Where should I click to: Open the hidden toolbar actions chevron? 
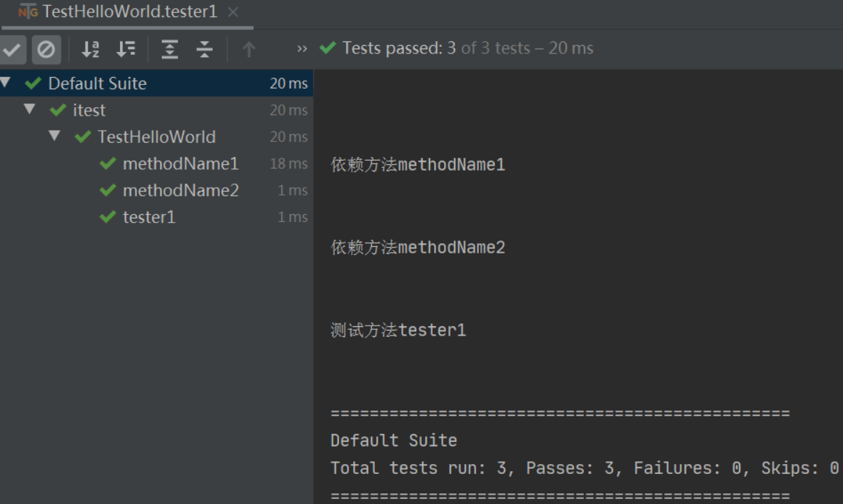coord(301,49)
